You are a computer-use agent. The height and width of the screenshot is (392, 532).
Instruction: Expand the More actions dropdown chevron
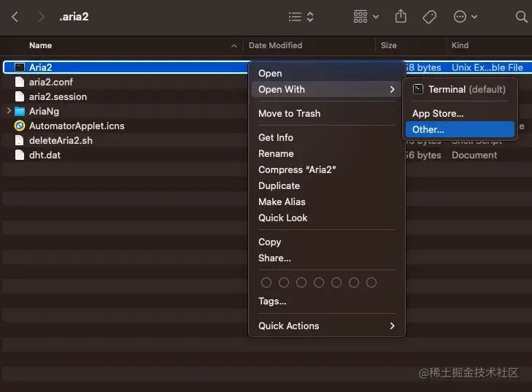point(474,17)
